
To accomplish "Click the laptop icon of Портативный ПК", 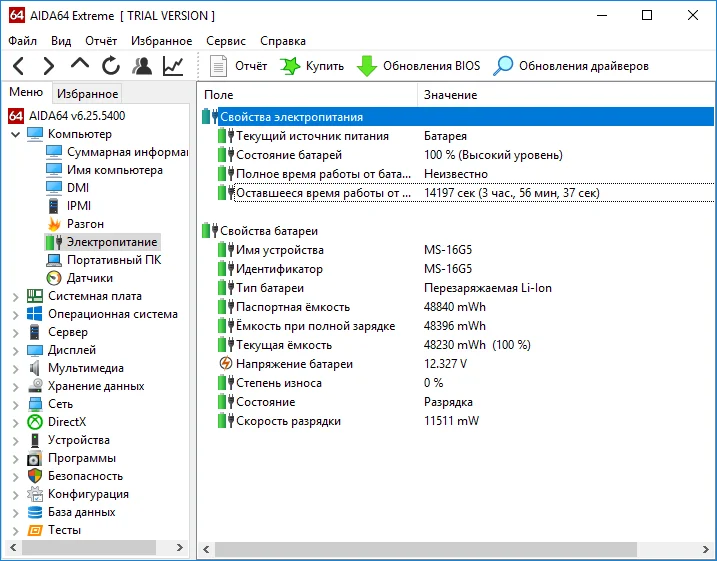I will [54, 260].
